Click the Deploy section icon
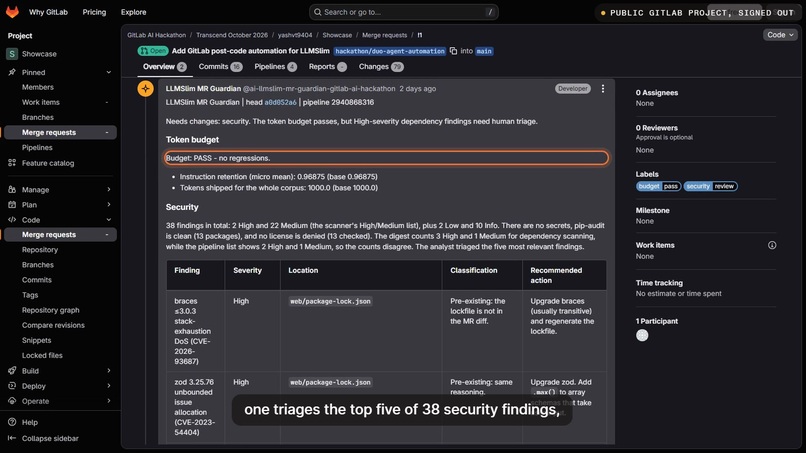This screenshot has height=453, width=806. tap(12, 386)
